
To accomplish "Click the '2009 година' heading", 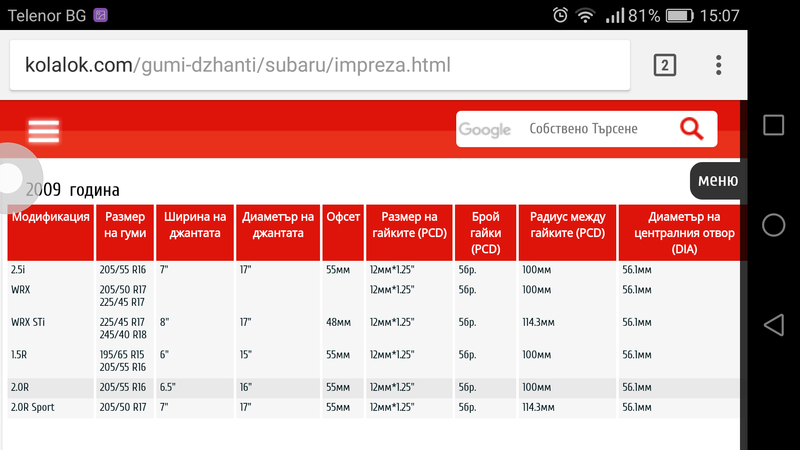I will (72, 190).
